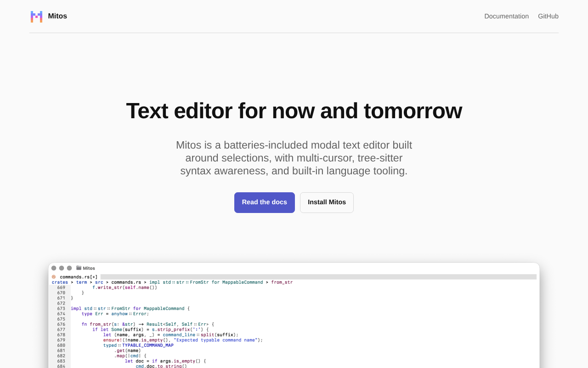Open the Documentation link
The width and height of the screenshot is (588, 368).
click(506, 16)
